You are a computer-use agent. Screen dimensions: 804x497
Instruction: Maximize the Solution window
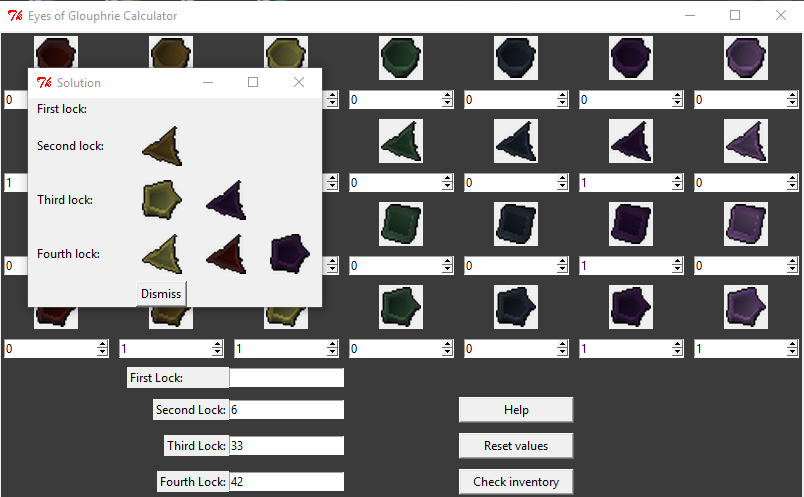(x=253, y=82)
